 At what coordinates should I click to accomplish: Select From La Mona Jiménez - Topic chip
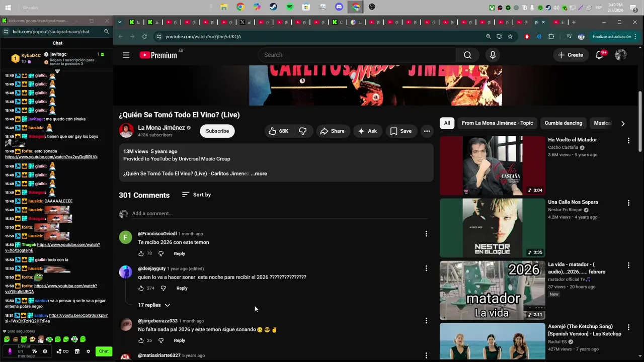pyautogui.click(x=497, y=123)
